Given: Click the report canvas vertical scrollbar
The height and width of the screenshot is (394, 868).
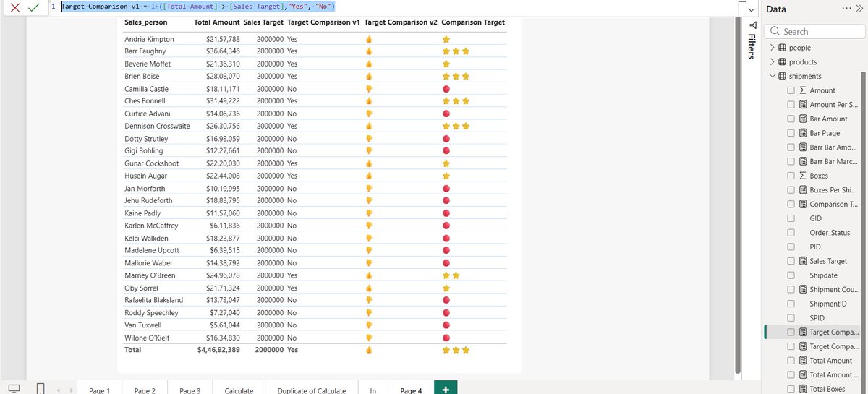Looking at the screenshot, I should pyautogui.click(x=739, y=194).
